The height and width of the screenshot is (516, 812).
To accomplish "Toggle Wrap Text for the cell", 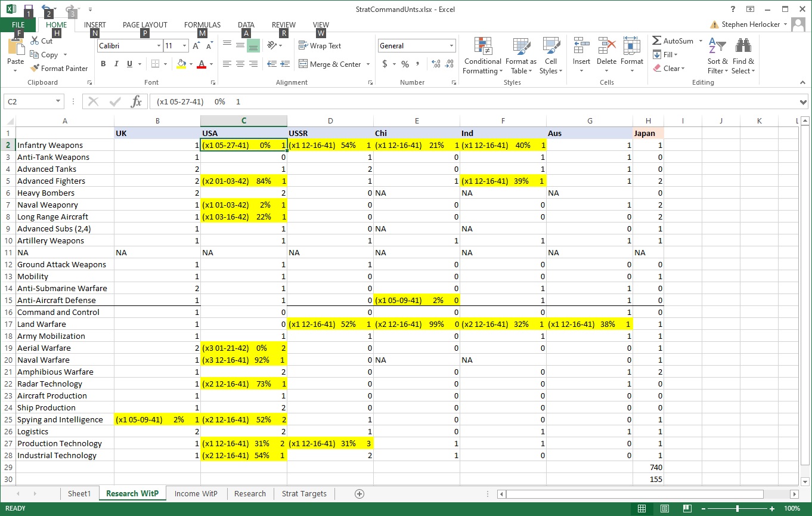I will click(x=320, y=46).
